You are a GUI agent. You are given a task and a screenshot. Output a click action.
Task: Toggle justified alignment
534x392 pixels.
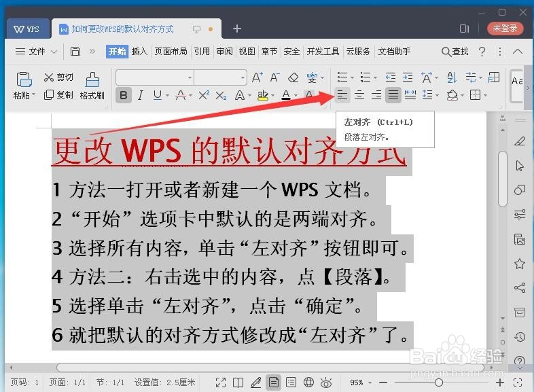click(x=393, y=95)
